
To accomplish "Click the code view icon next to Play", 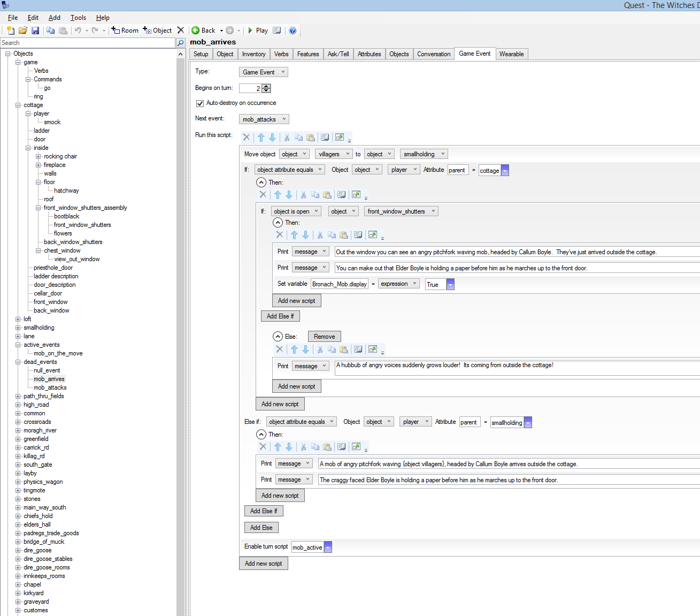I will (x=277, y=31).
